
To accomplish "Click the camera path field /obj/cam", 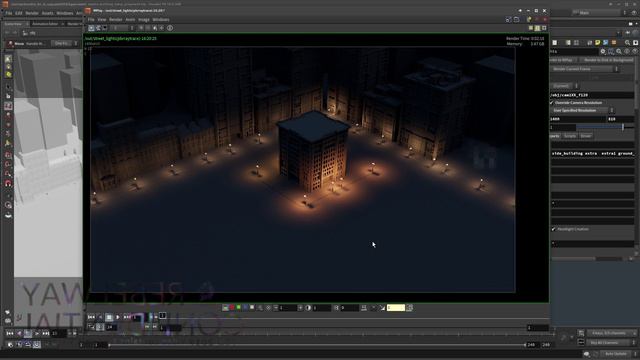I will (592, 95).
